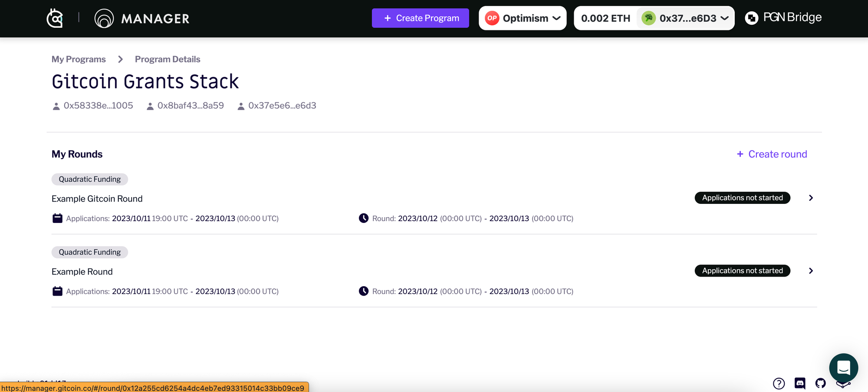Open the Optimism network dropdown
Screen dimensions: 868x392
(523, 18)
